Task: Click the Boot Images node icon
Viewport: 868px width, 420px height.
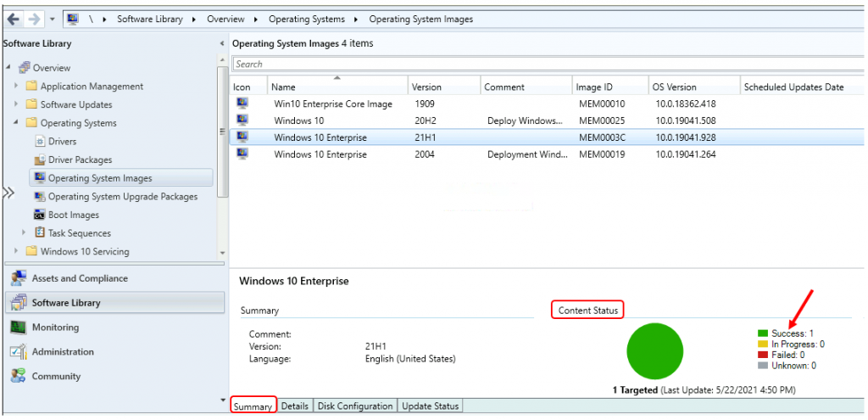Action: tap(39, 215)
